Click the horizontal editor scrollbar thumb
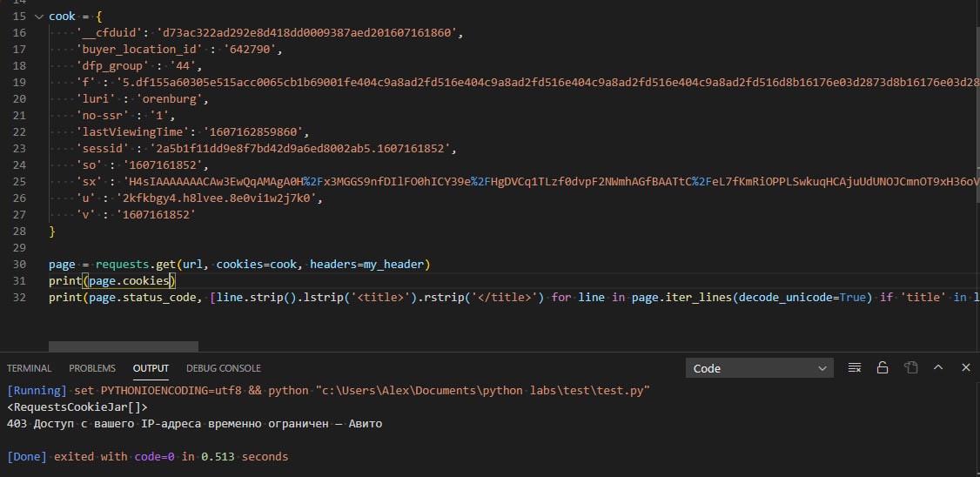 123,346
